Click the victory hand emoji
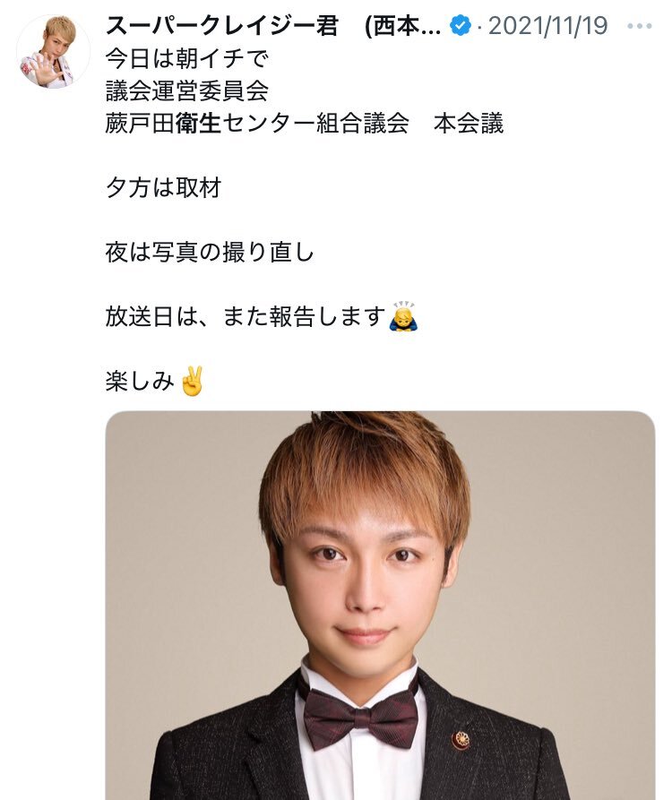Viewport: 672px width, 800px height. [x=192, y=381]
